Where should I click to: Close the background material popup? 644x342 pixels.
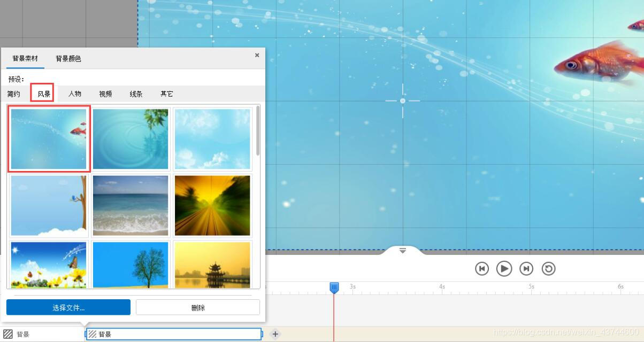coord(257,55)
